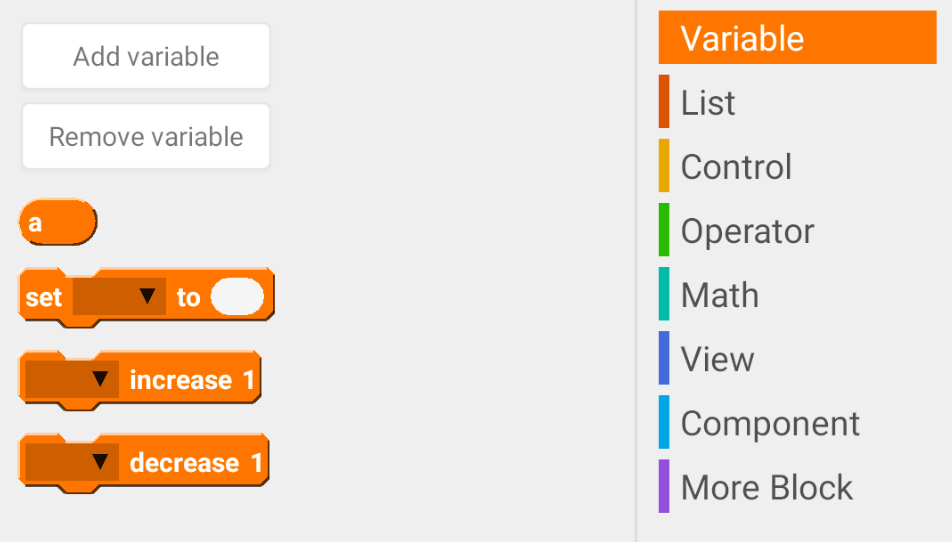952x542 pixels.
Task: Switch to the List category
Action: click(708, 102)
